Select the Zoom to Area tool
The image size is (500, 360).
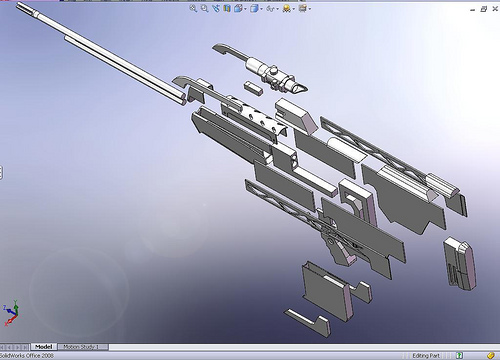pos(205,8)
